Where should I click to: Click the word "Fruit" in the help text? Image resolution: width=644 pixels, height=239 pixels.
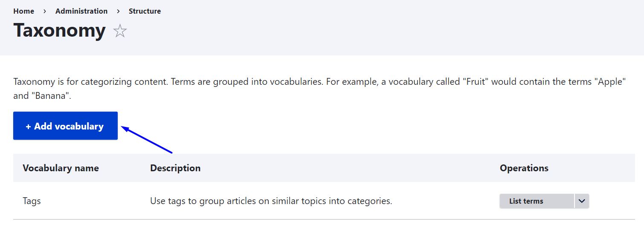click(x=478, y=82)
